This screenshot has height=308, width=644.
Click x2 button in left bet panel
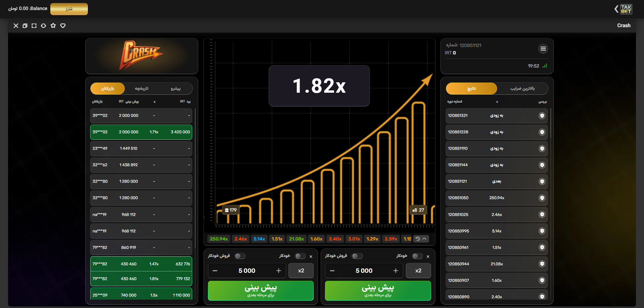click(x=301, y=271)
